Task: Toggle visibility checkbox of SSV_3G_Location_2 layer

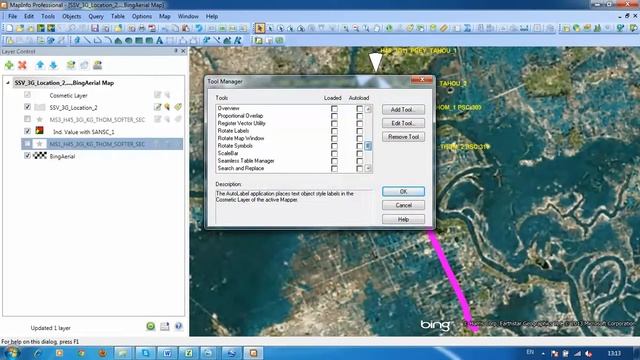Action: pos(27,107)
